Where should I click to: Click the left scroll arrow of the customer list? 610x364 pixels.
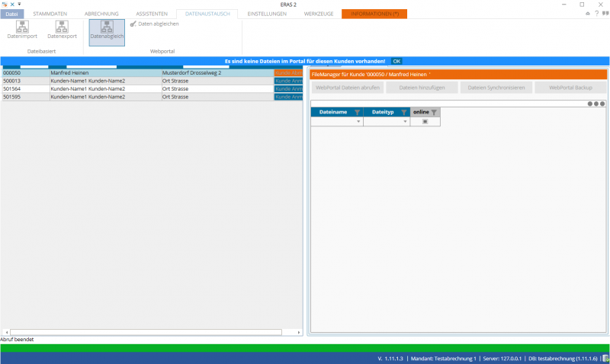pyautogui.click(x=7, y=333)
